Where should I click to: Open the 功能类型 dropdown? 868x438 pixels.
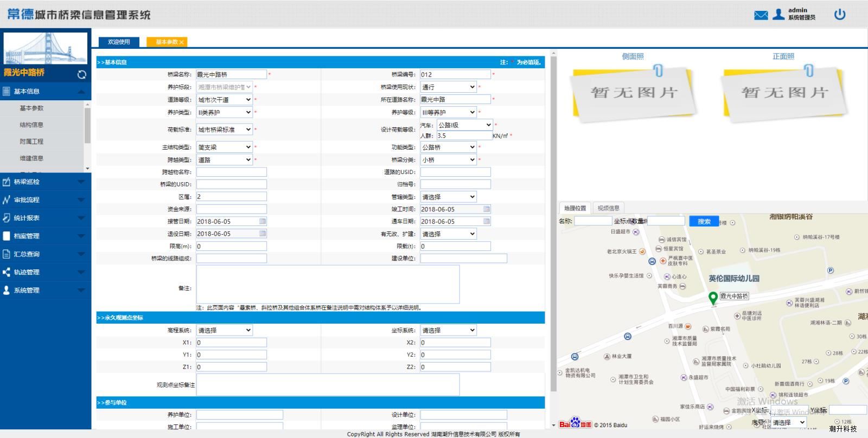click(449, 147)
